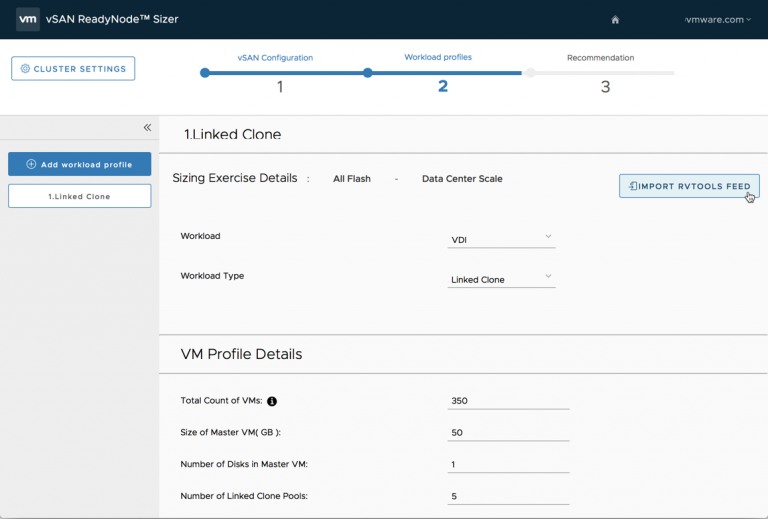Viewport: 768px width, 519px height.
Task: Click the vSAN ReadyNode Sizer title
Action: pos(112,20)
